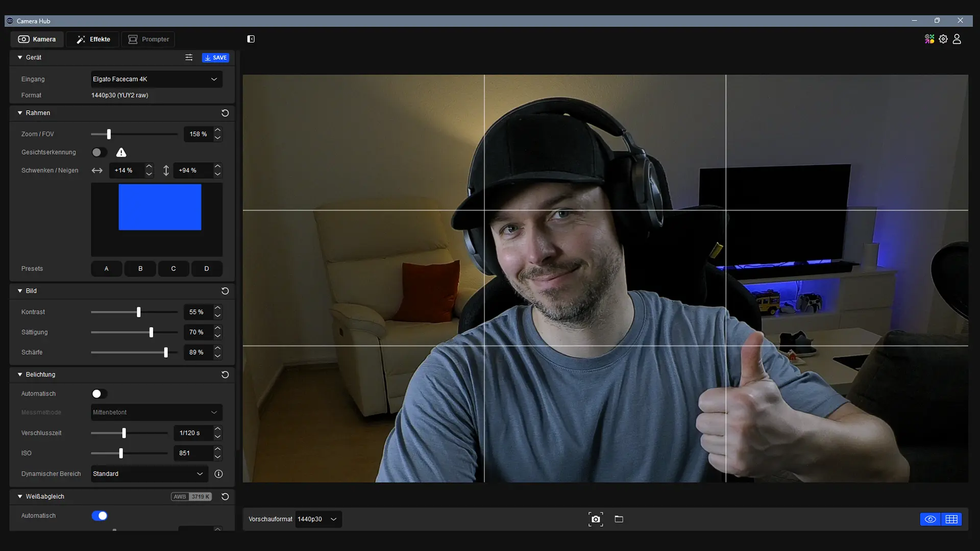Click the Sättigung slider handle
980x551 pixels.
click(151, 332)
